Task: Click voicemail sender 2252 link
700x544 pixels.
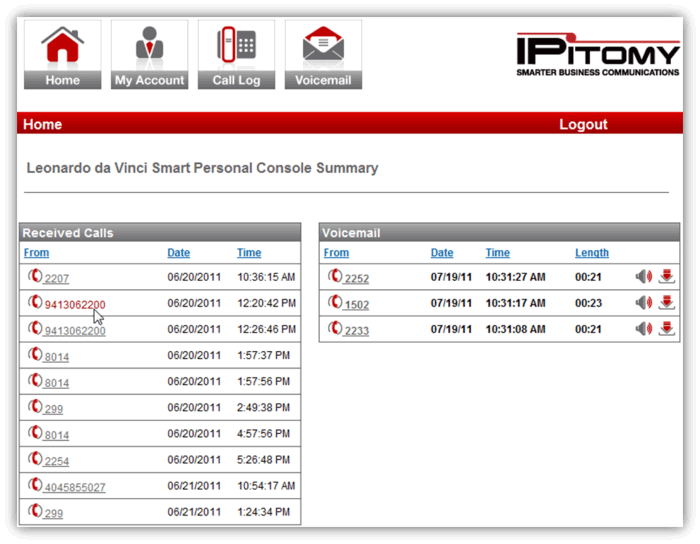Action: pyautogui.click(x=357, y=279)
